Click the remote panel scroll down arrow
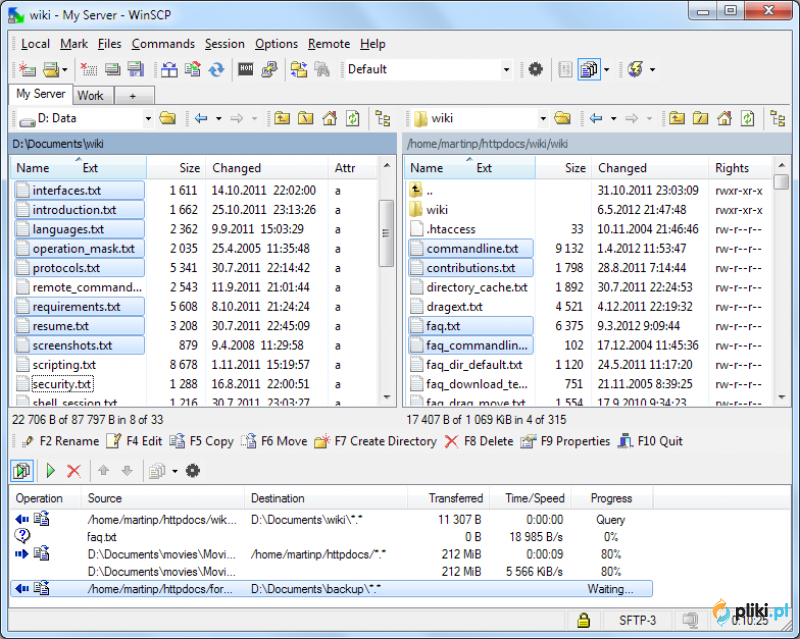 pos(781,397)
